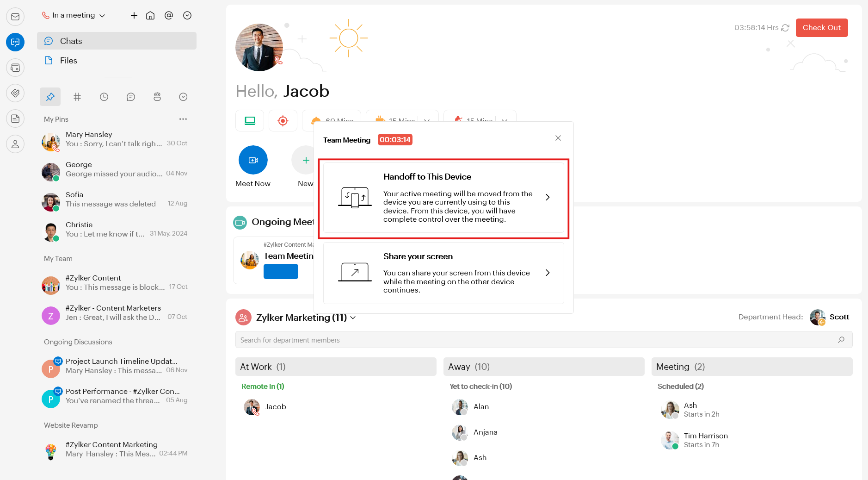The width and height of the screenshot is (868, 480).
Task: Open the contacts person icon in the left rail
Action: pyautogui.click(x=15, y=144)
